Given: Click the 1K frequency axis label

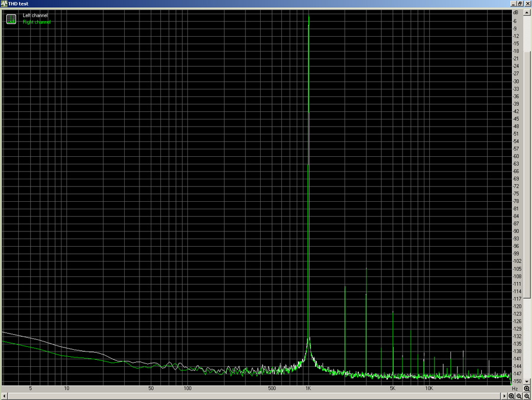Looking at the screenshot, I should pyautogui.click(x=308, y=389).
